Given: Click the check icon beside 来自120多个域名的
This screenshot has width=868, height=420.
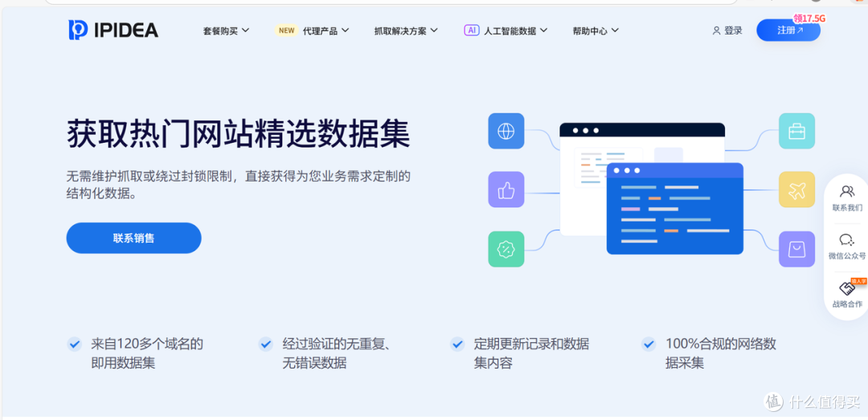Looking at the screenshot, I should pyautogui.click(x=75, y=345).
